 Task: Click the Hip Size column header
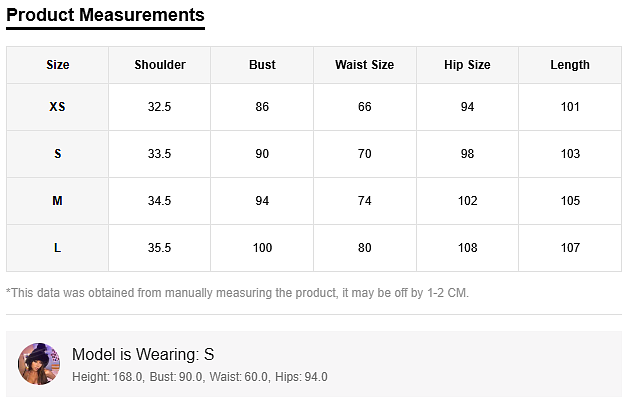(x=467, y=65)
